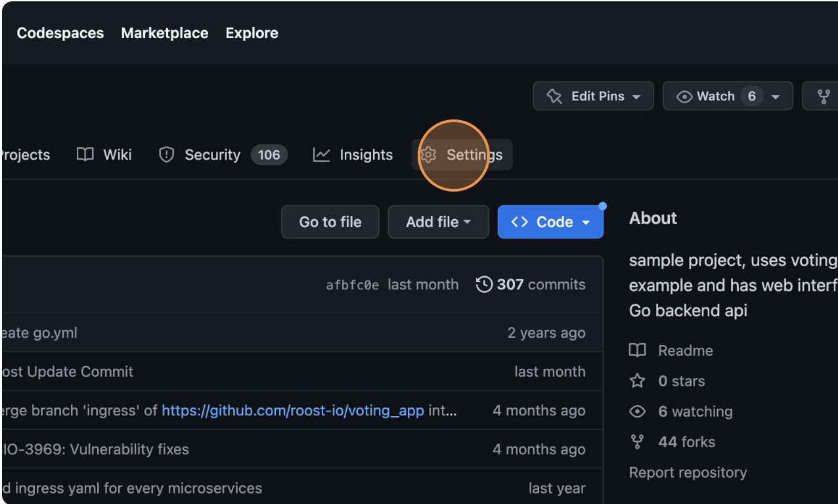Switch to the Insights tab
Image resolution: width=838 pixels, height=504 pixels.
click(x=366, y=155)
